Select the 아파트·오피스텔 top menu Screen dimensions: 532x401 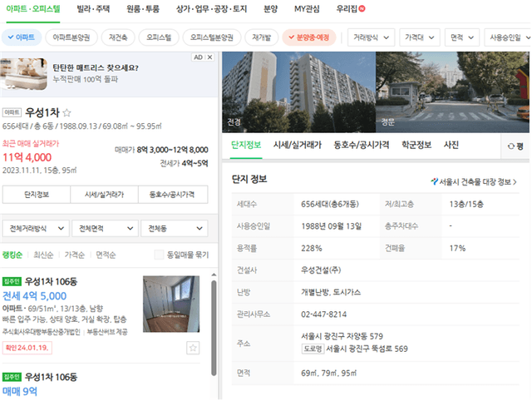coord(33,9)
